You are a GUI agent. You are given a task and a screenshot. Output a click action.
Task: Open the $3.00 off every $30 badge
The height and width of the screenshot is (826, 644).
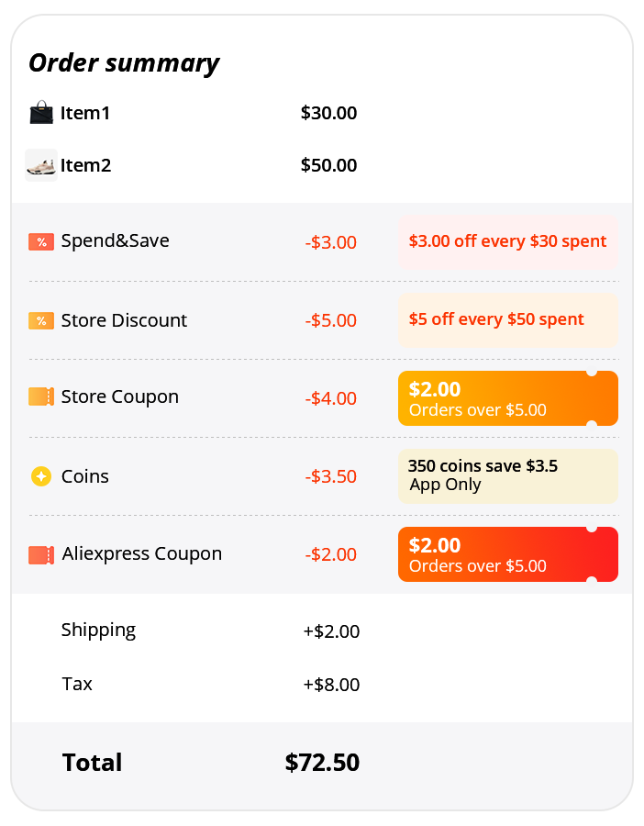[x=507, y=242]
